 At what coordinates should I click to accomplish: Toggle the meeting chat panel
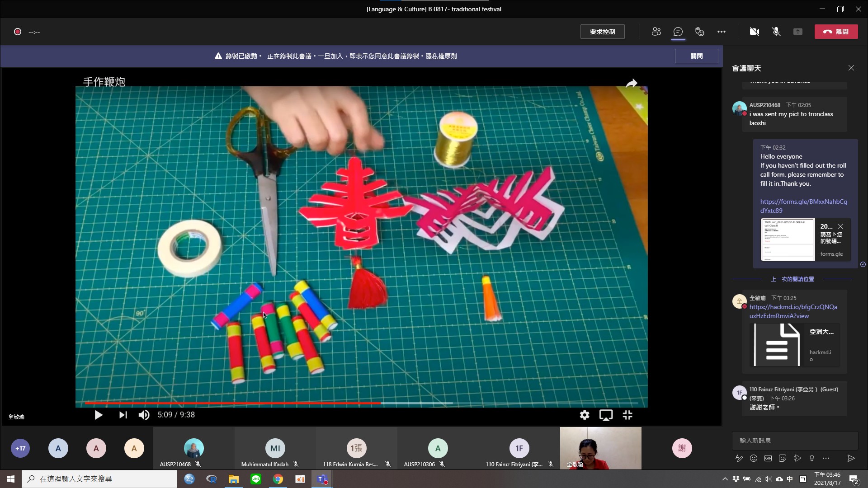click(x=678, y=32)
